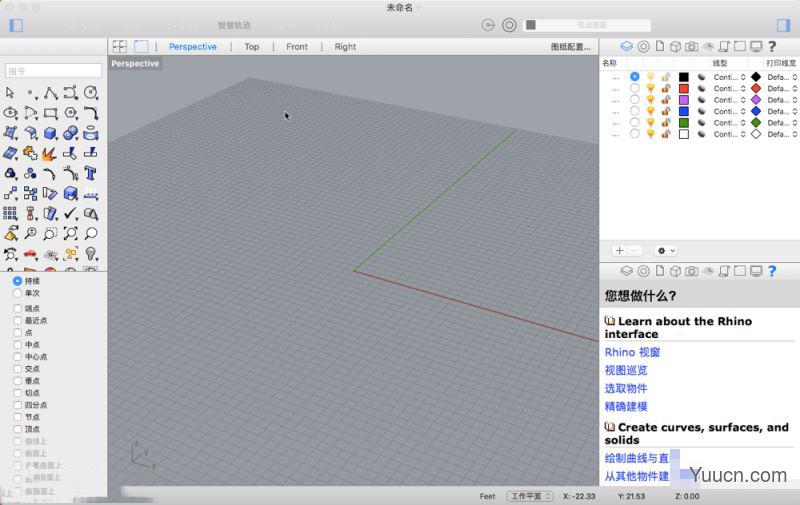Click the red car icon
Screen dimensions: 800x505
coord(30,254)
